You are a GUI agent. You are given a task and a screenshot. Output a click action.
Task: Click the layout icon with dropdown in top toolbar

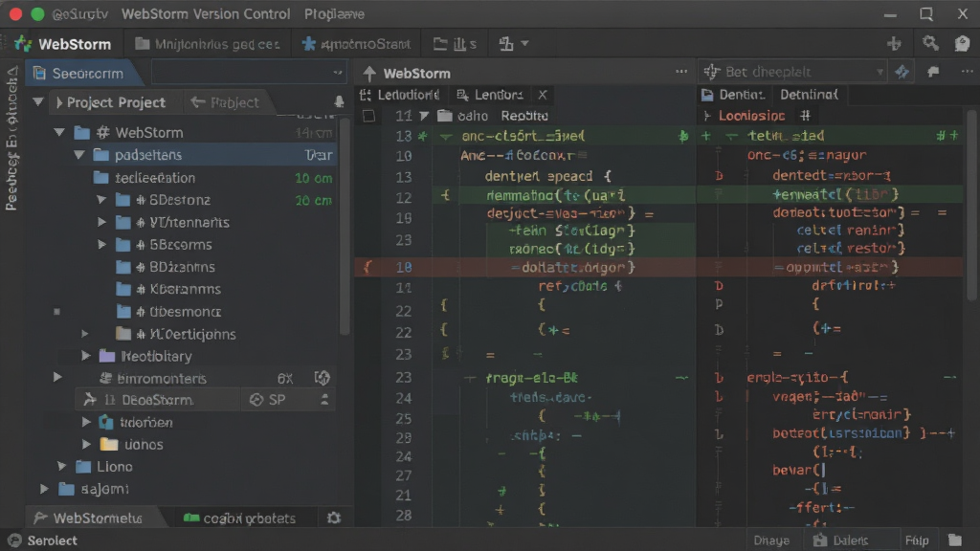[514, 44]
